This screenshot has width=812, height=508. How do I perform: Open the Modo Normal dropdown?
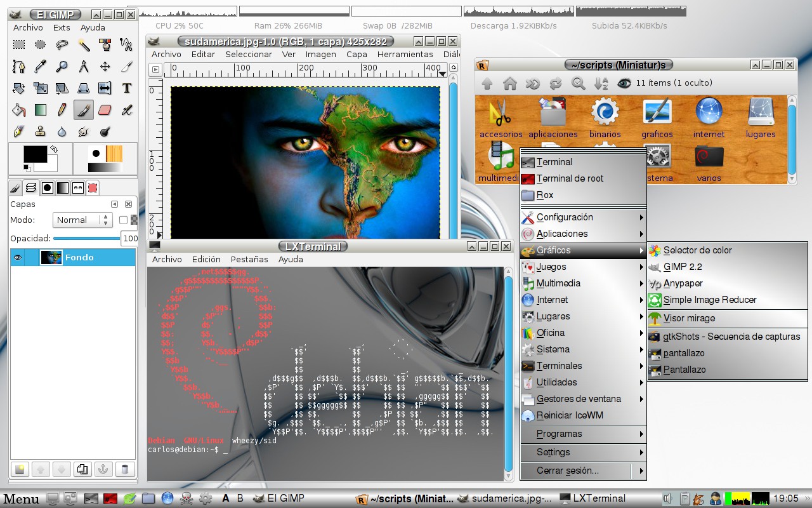point(82,220)
